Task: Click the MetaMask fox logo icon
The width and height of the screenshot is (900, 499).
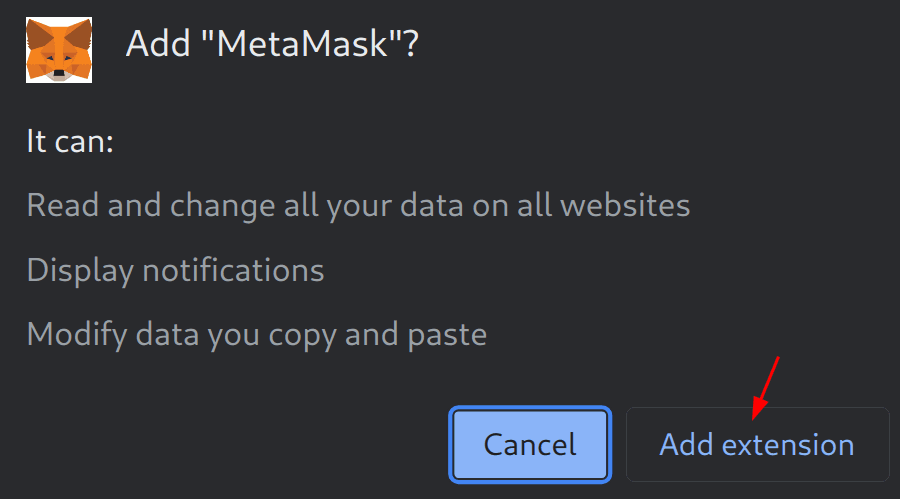Action: click(x=59, y=49)
